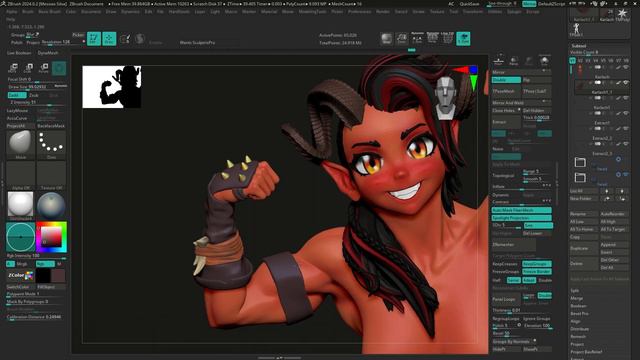Toggle Spotlight Projection
The width and height of the screenshot is (640, 360).
(522, 218)
